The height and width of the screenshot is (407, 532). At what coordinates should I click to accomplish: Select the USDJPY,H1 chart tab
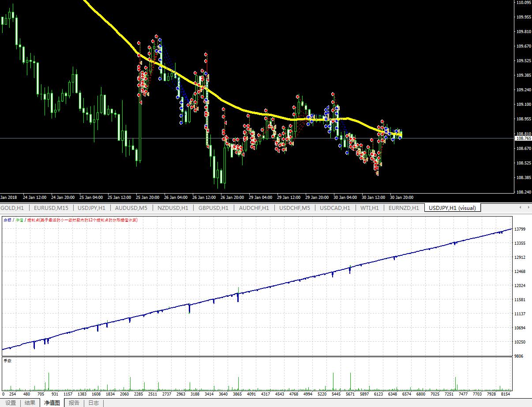pyautogui.click(x=91, y=208)
